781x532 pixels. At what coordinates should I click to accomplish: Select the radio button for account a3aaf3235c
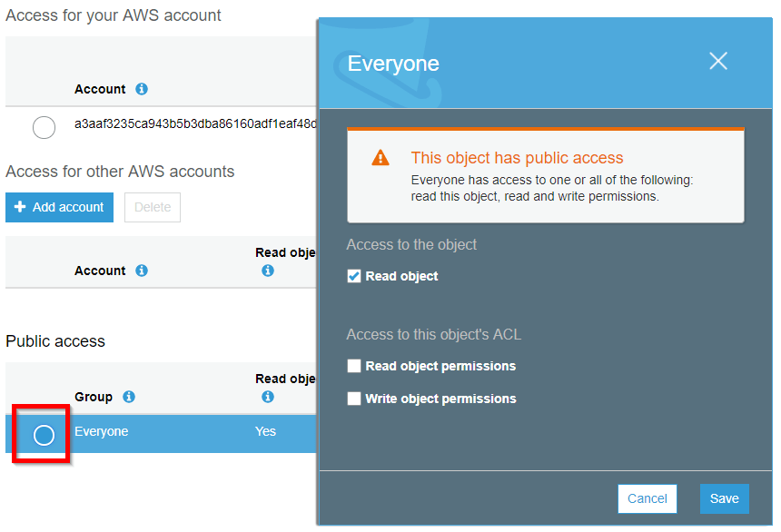pos(44,128)
